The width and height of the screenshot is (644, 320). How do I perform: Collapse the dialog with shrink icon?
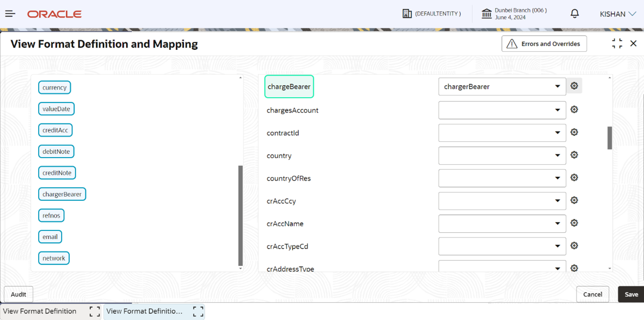[x=617, y=44]
